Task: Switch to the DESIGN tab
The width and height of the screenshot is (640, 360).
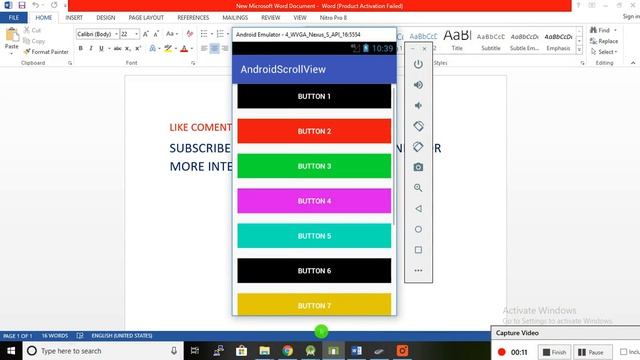Action: coord(106,18)
